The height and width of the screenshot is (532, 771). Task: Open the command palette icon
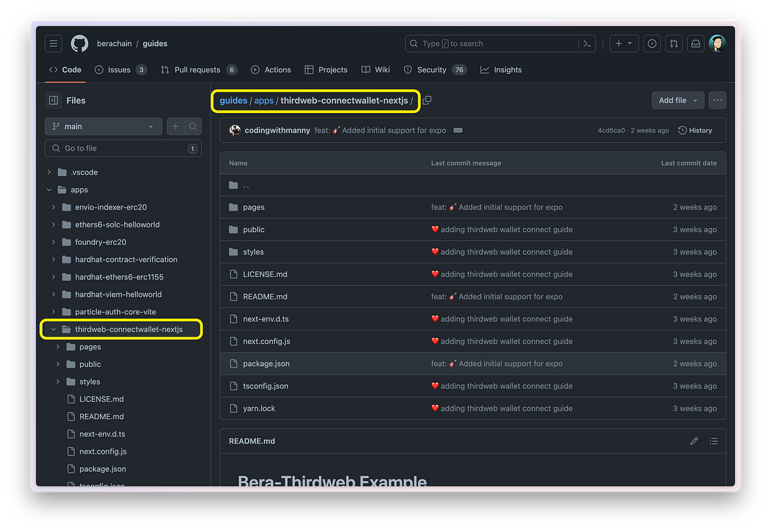pyautogui.click(x=587, y=44)
